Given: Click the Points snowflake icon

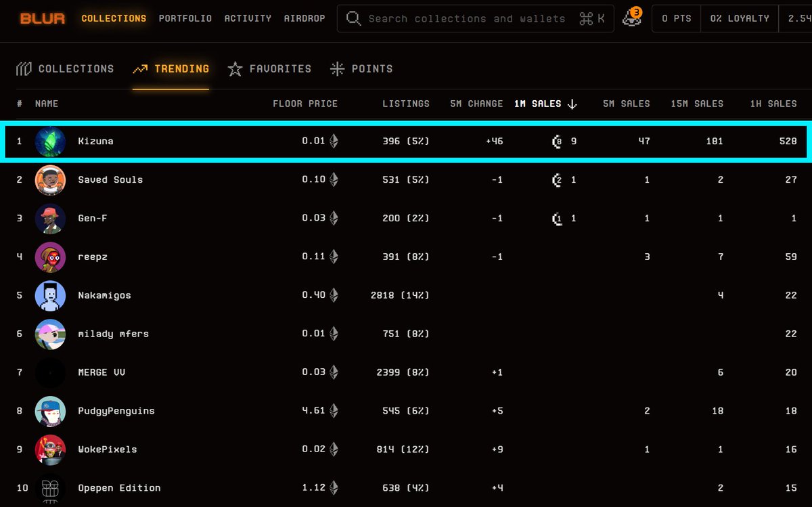Looking at the screenshot, I should [337, 68].
